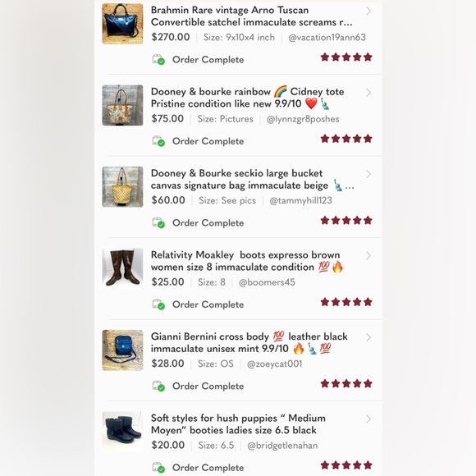Open Dooney & Bourke seckio bucket bag title
The height and width of the screenshot is (476, 476).
pyautogui.click(x=252, y=180)
